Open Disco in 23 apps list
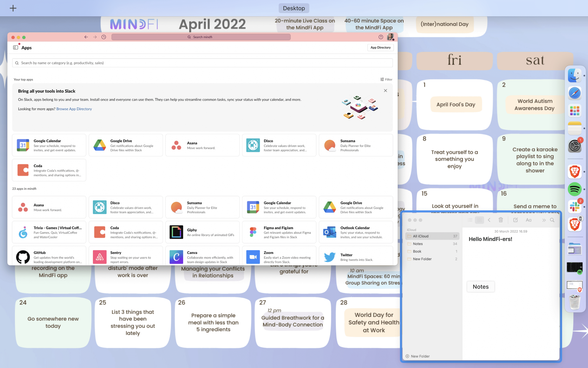Screen dimensions: 588x368 point(126,207)
